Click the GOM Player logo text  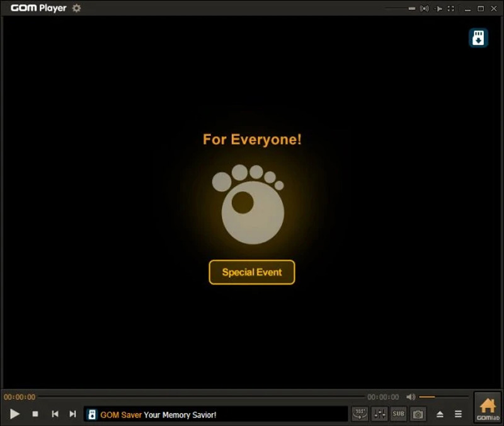click(38, 8)
